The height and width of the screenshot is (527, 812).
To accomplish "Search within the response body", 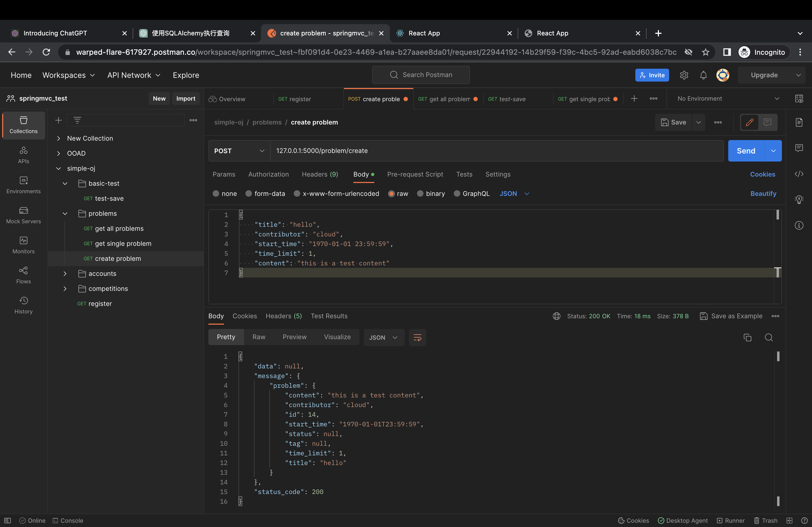I will coord(769,338).
